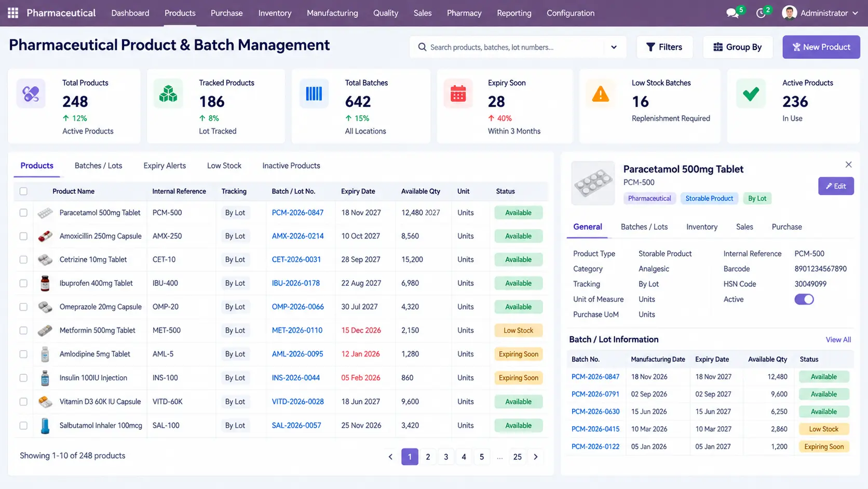Screen dimensions: 868x489
Task: Click the Administrator avatar picture
Action: pos(789,13)
